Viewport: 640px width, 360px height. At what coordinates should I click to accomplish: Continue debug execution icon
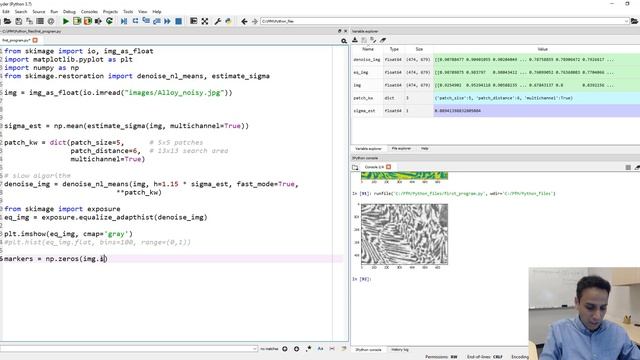tap(167, 21)
